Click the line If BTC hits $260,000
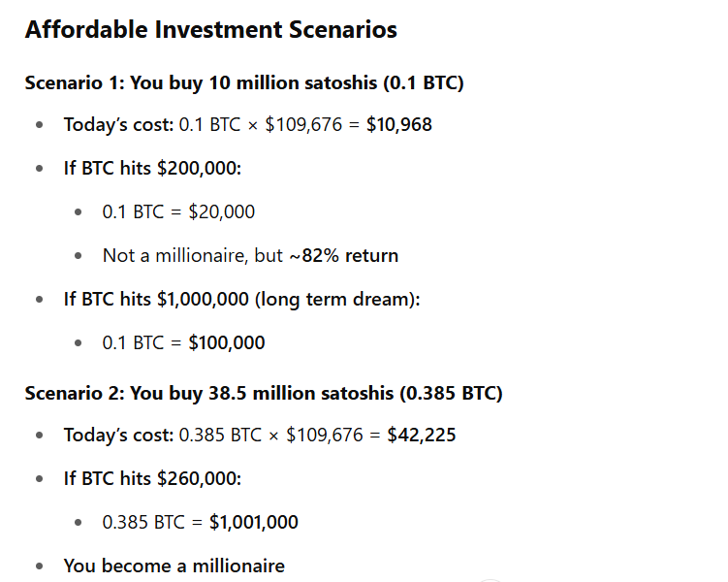Image resolution: width=728 pixels, height=582 pixels. tap(151, 478)
